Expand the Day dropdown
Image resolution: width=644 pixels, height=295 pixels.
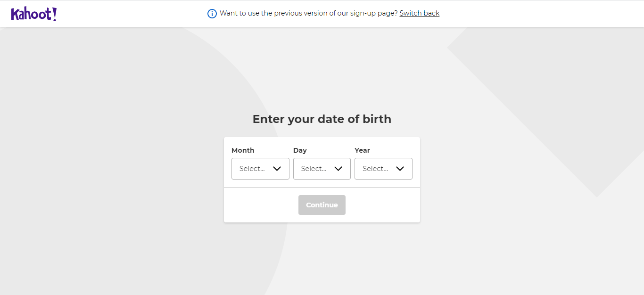click(322, 169)
